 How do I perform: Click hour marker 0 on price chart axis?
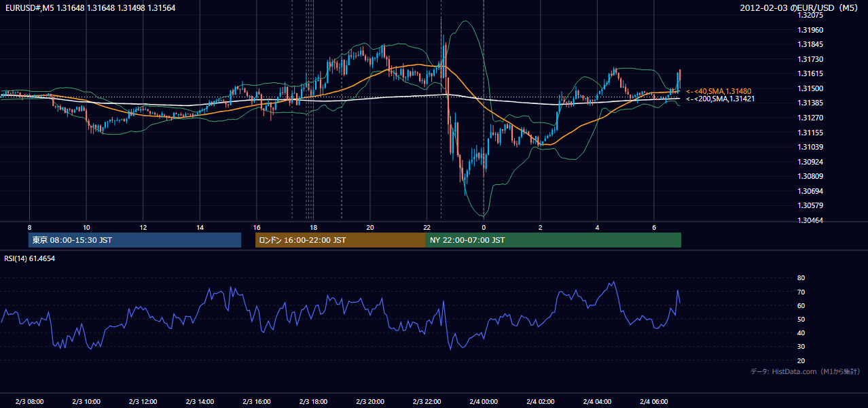[484, 227]
